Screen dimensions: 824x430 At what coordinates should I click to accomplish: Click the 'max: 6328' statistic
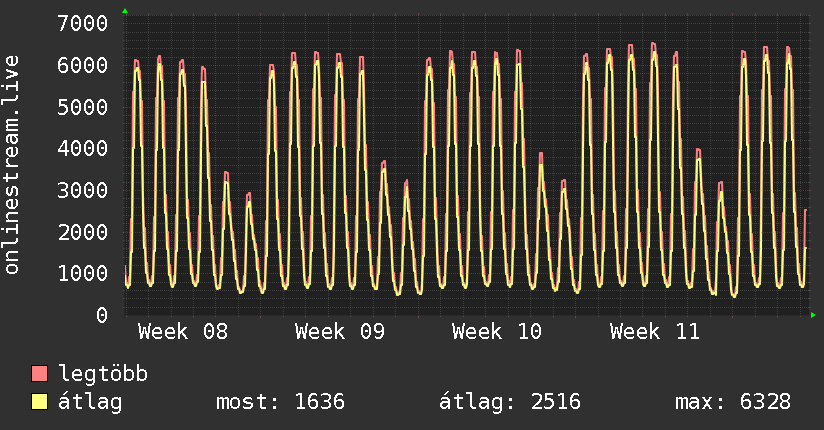point(733,402)
